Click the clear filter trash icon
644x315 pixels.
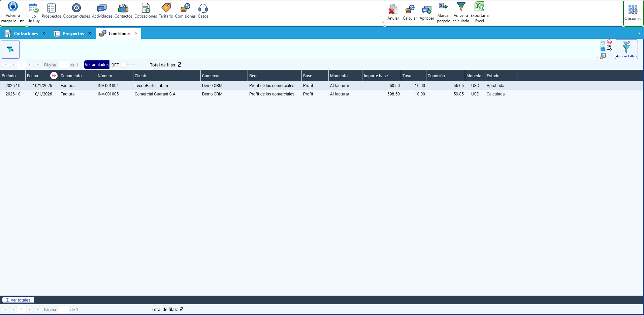[603, 56]
